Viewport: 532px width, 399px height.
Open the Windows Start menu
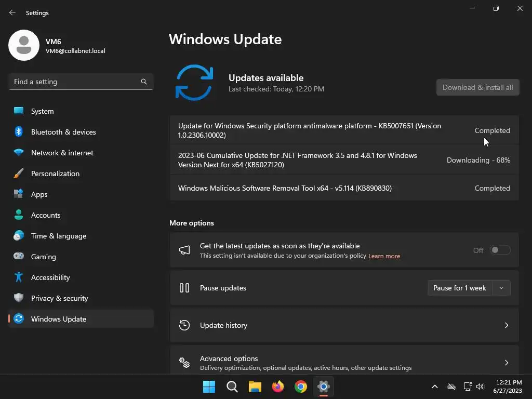point(209,387)
